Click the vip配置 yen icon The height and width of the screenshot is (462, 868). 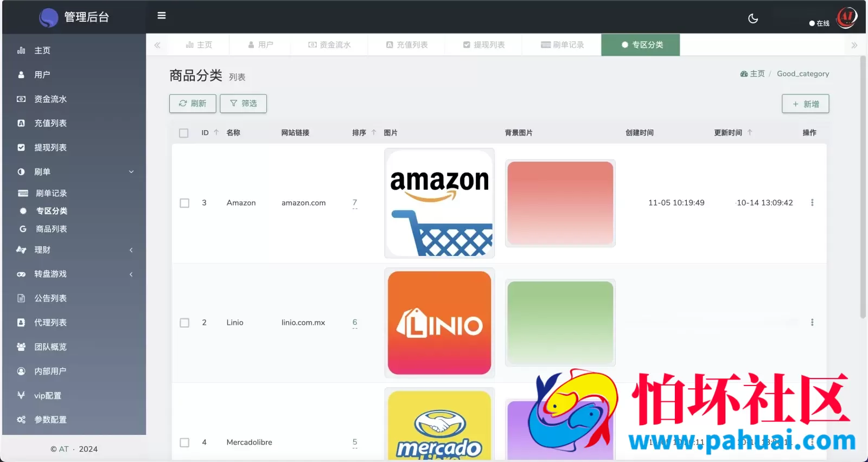click(21, 395)
